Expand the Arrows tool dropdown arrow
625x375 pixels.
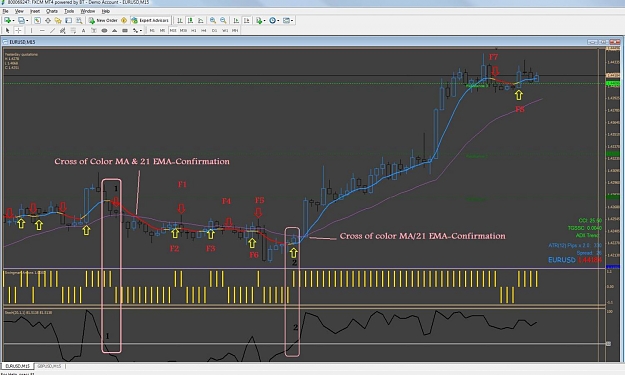click(141, 30)
